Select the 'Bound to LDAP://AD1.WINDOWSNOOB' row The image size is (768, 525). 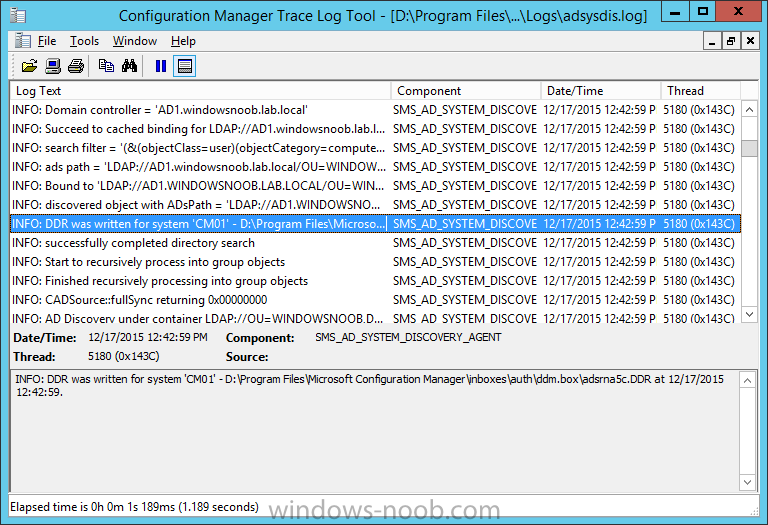(375, 186)
